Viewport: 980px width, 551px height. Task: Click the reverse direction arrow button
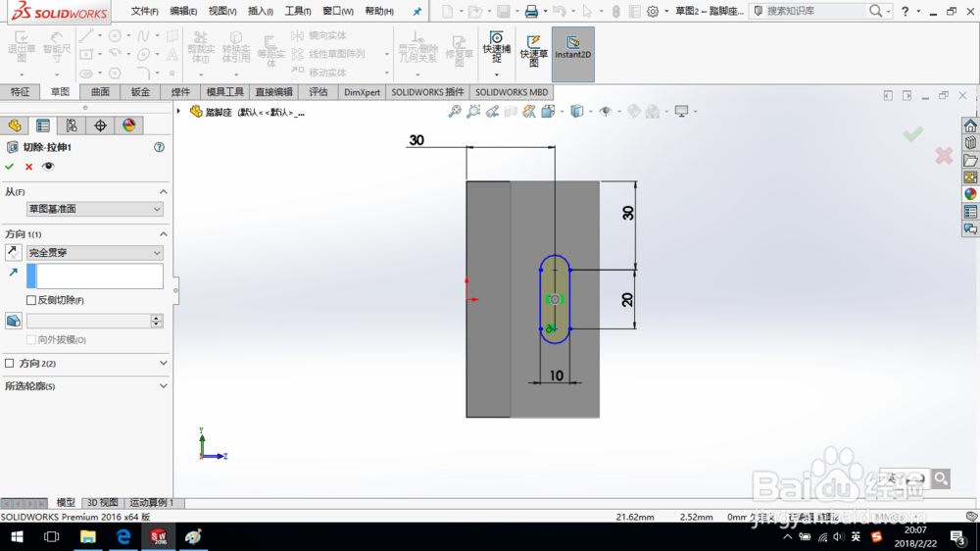13,252
